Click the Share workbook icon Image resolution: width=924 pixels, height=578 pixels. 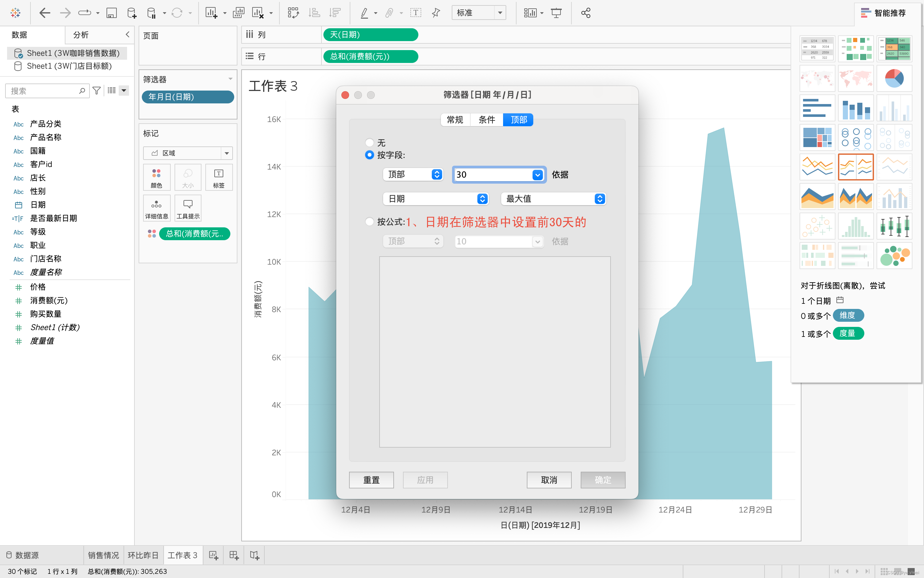coord(586,13)
